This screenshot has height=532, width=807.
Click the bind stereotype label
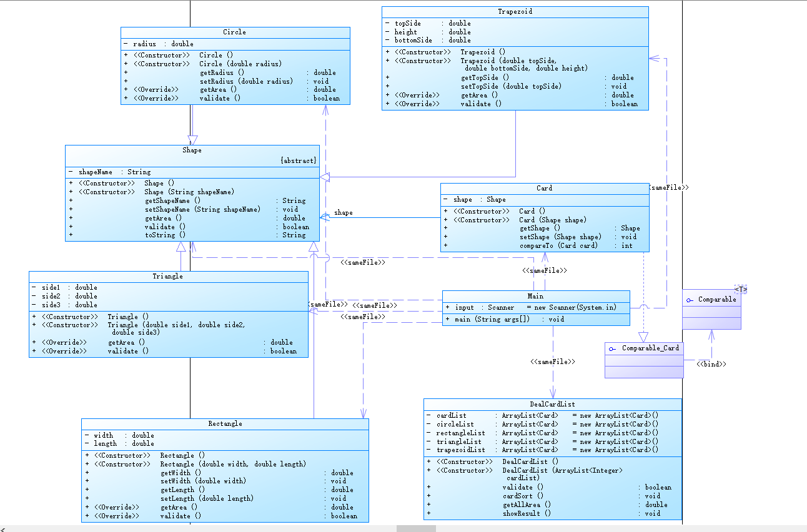pos(711,363)
